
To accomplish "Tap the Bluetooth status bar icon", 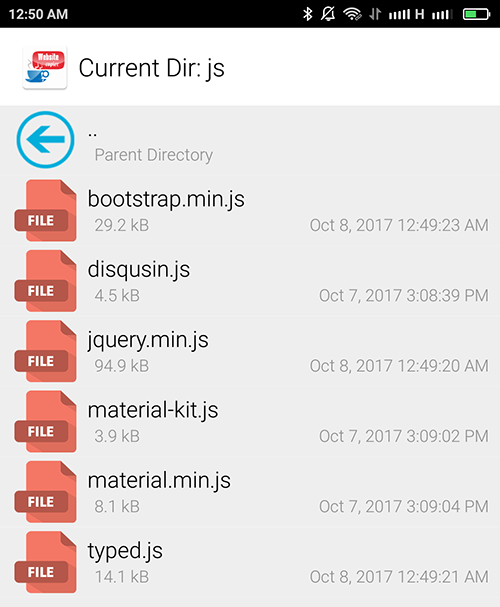I will [x=308, y=14].
